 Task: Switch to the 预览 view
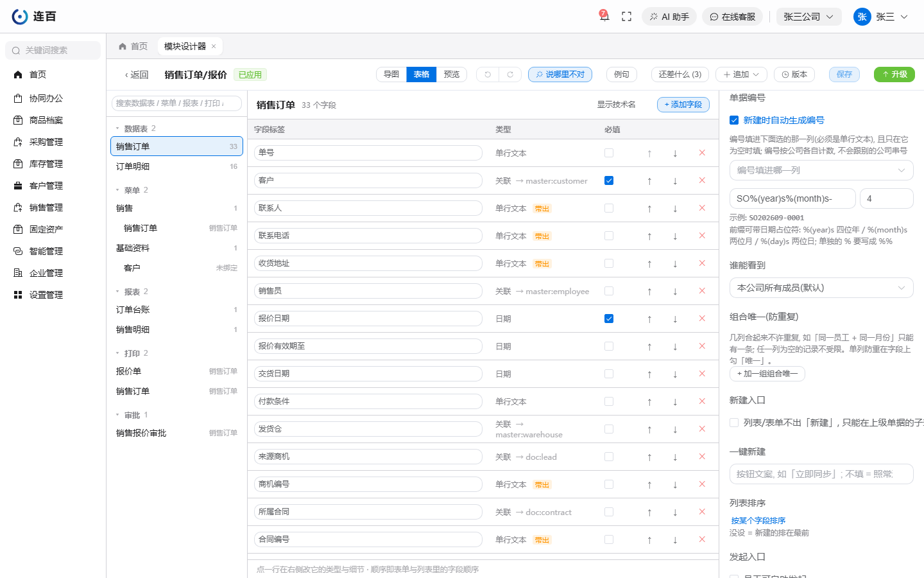click(x=452, y=74)
